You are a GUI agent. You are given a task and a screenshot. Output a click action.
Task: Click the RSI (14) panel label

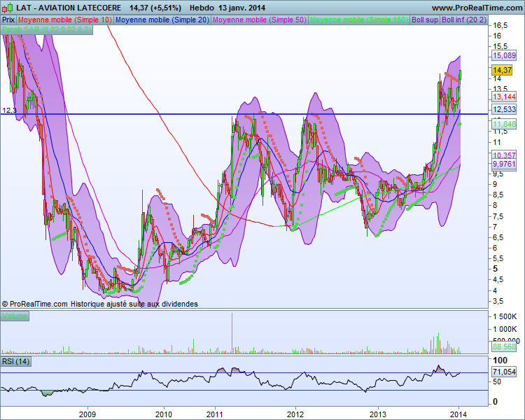pos(15,362)
